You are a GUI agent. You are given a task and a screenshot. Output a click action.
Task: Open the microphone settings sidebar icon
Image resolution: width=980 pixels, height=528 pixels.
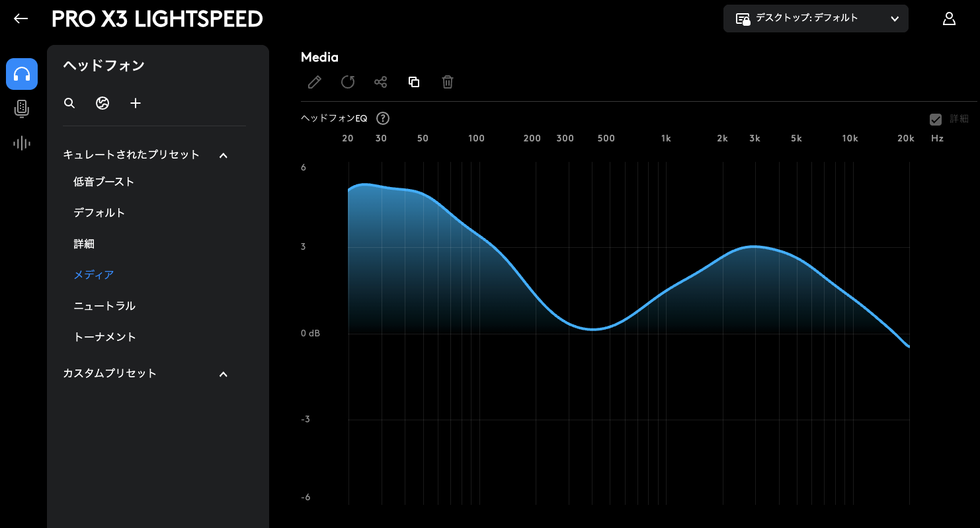click(x=22, y=109)
